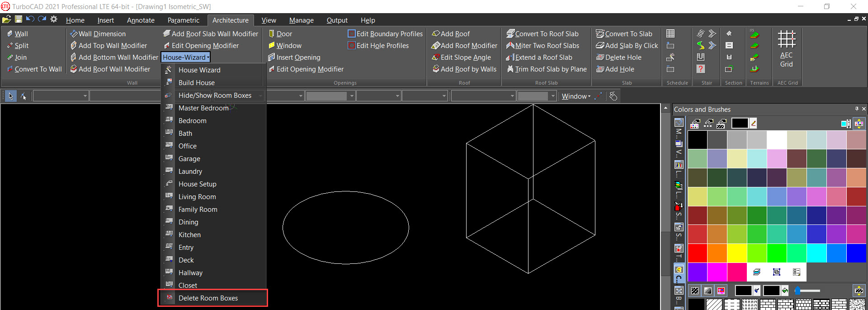Select the wireframe cube in the drawing
Image resolution: width=868 pixels, height=310 pixels.
click(x=530, y=189)
